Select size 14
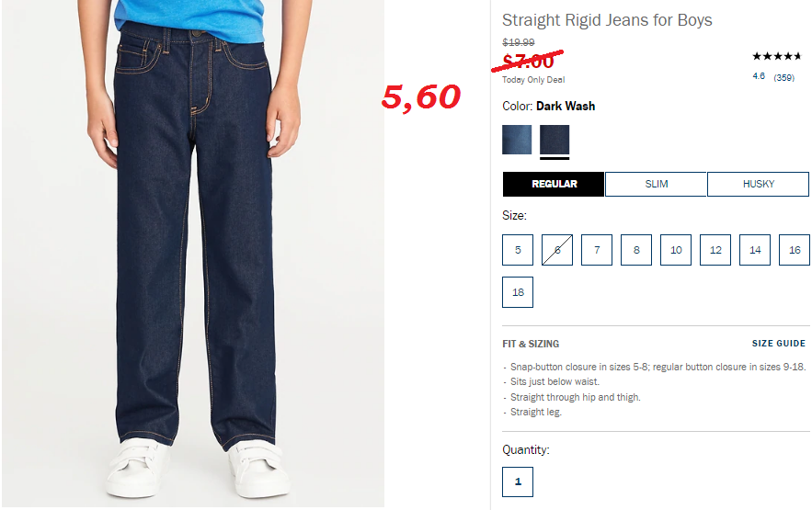Screen dimensions: 812x510 point(755,250)
